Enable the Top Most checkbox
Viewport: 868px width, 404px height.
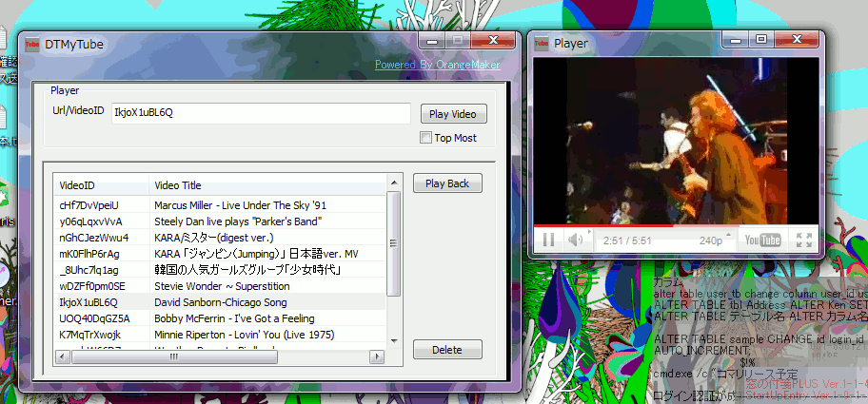(x=425, y=138)
